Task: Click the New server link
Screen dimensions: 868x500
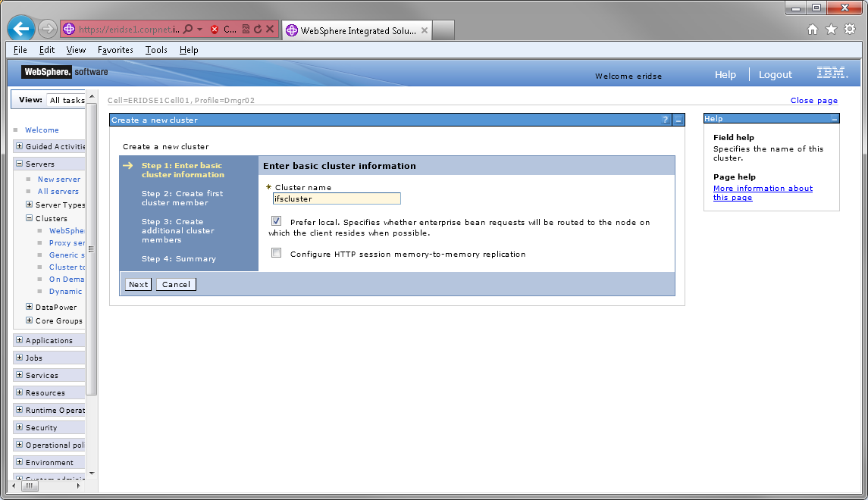Action: 58,180
